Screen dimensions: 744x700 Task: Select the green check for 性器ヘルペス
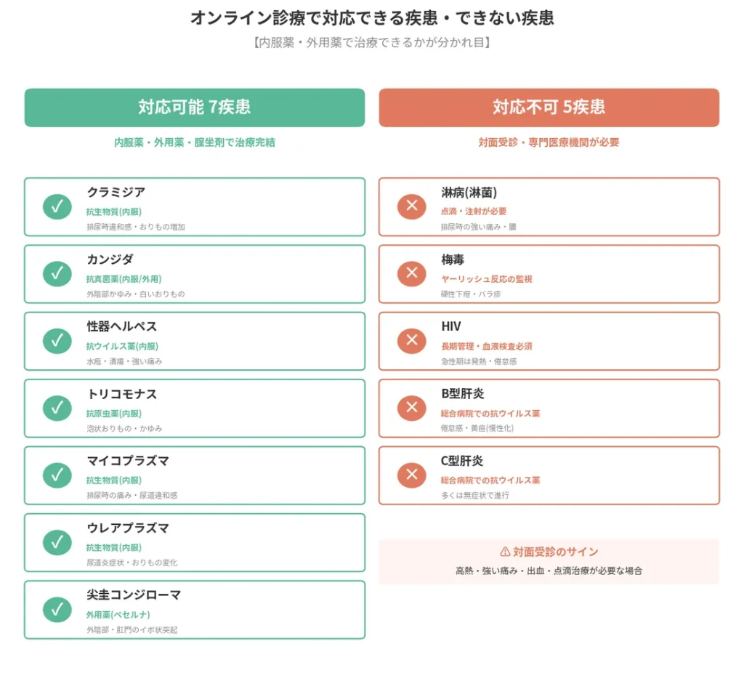click(57, 341)
